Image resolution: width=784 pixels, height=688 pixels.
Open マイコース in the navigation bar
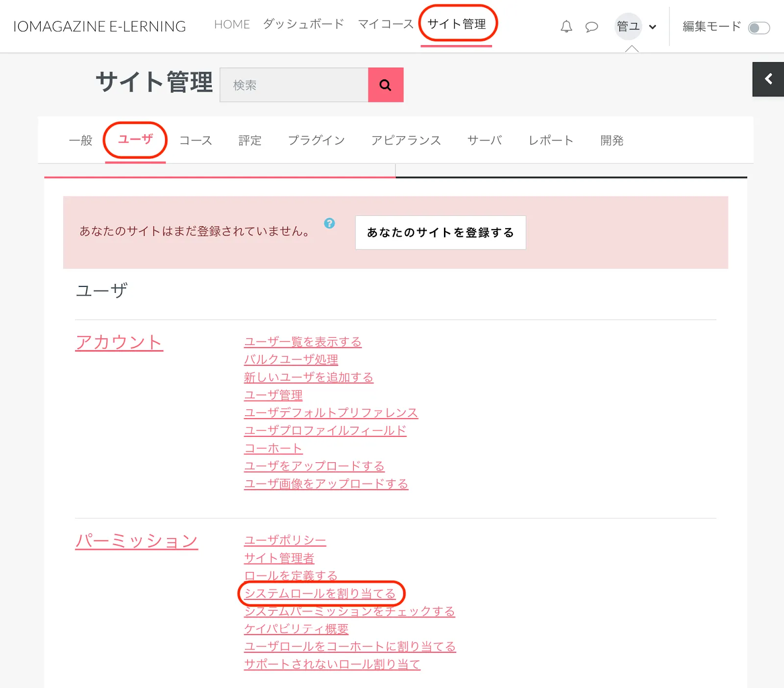(x=386, y=24)
